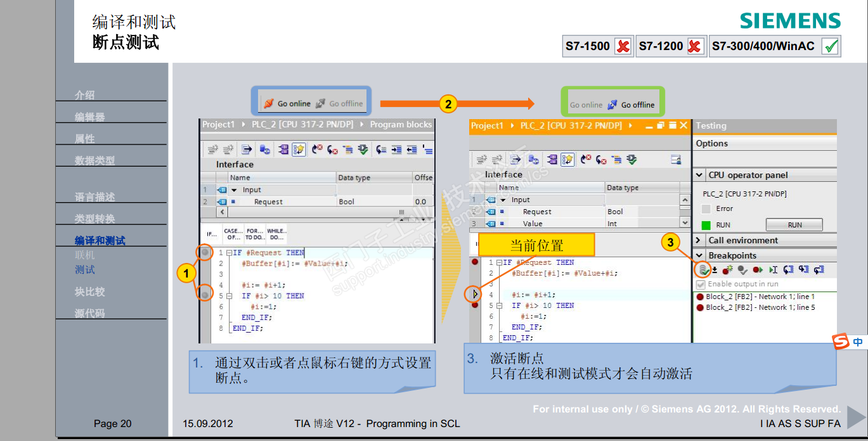Fold line 1 IF block in online editor
The width and height of the screenshot is (868, 441).
(499, 262)
